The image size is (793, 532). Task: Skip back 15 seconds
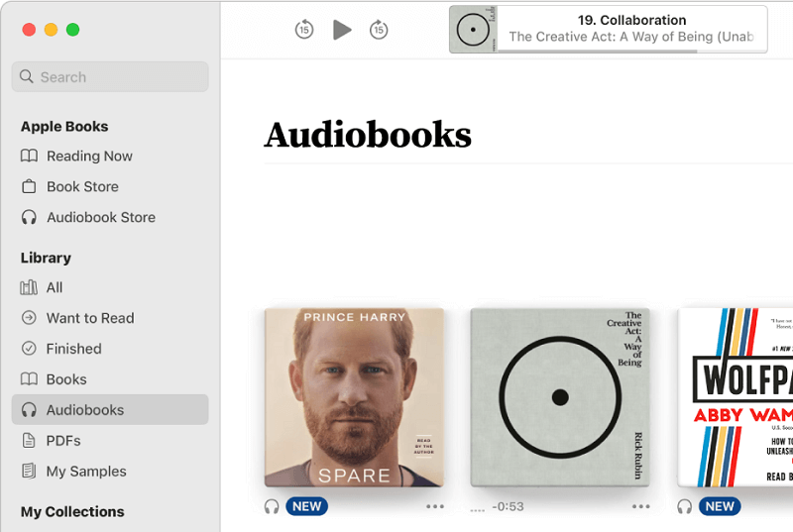(x=304, y=30)
